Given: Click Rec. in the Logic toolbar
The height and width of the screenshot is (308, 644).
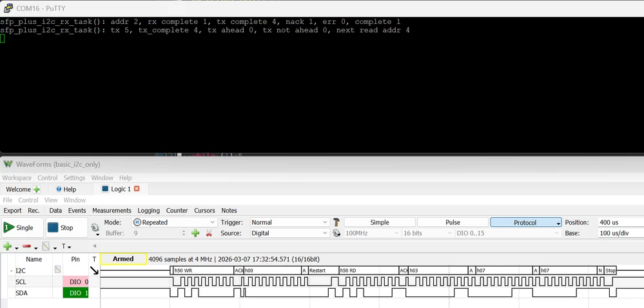Looking at the screenshot, I should coord(34,210).
